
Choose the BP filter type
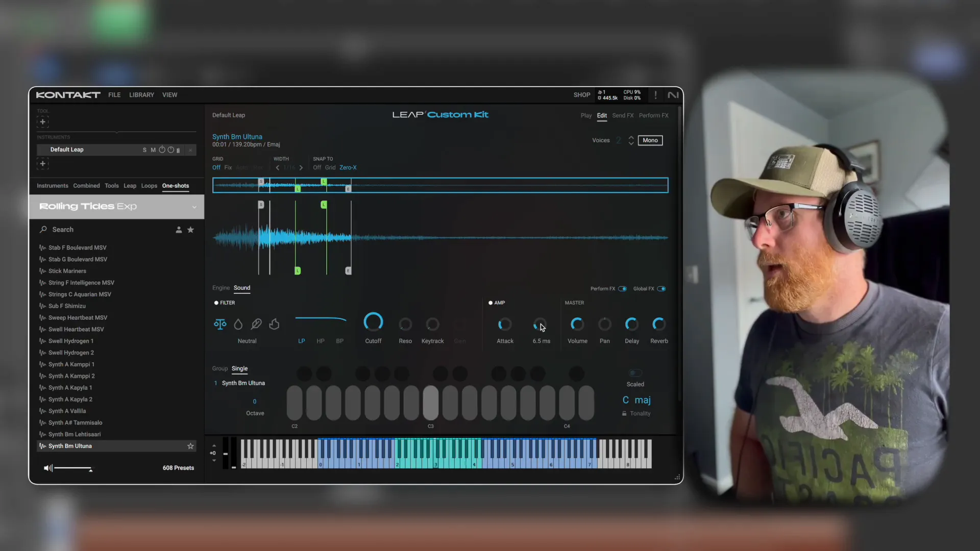[340, 341]
